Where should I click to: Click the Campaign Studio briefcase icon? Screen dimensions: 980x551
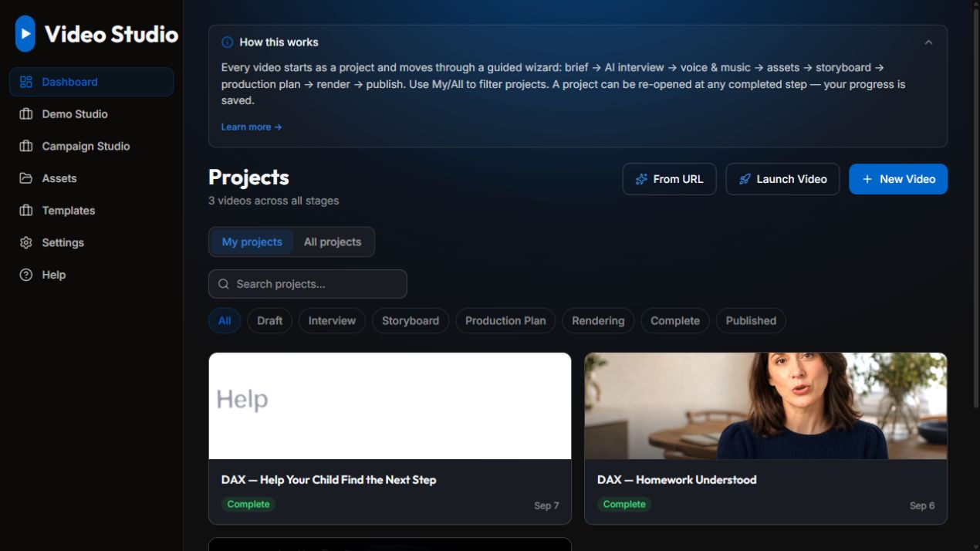pyautogui.click(x=26, y=146)
